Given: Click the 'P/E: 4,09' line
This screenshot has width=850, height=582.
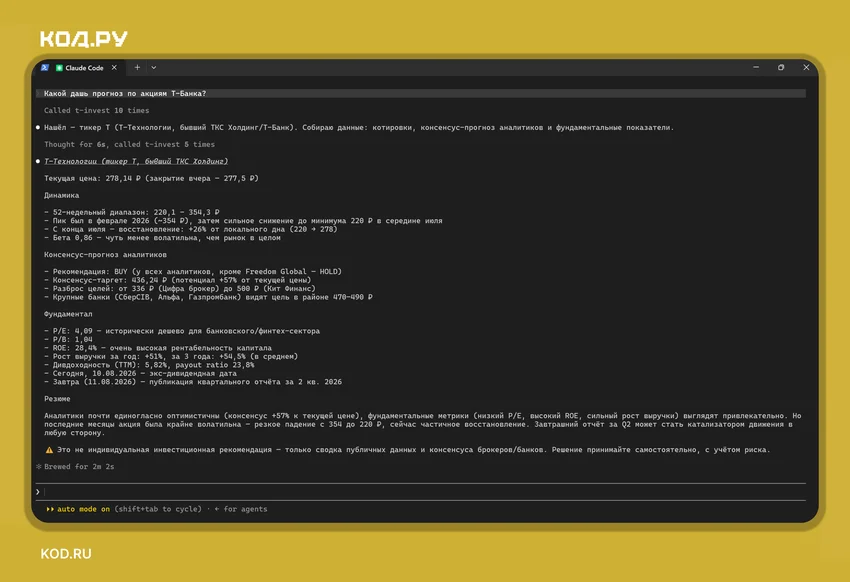Looking at the screenshot, I should pyautogui.click(x=182, y=331).
